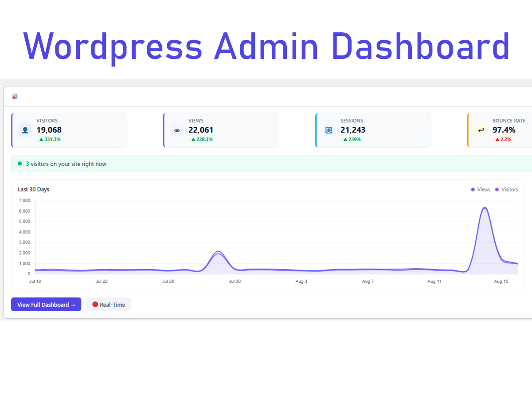Click the VIEWS card label

click(x=196, y=121)
